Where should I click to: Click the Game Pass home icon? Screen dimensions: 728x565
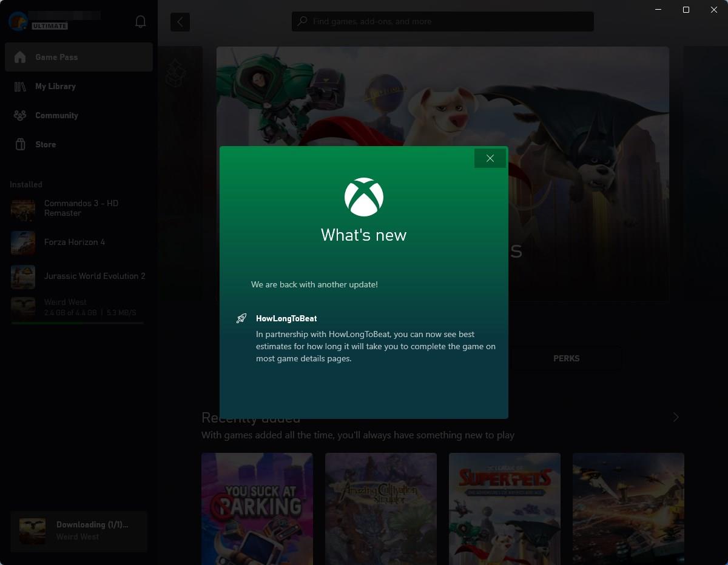pyautogui.click(x=20, y=57)
